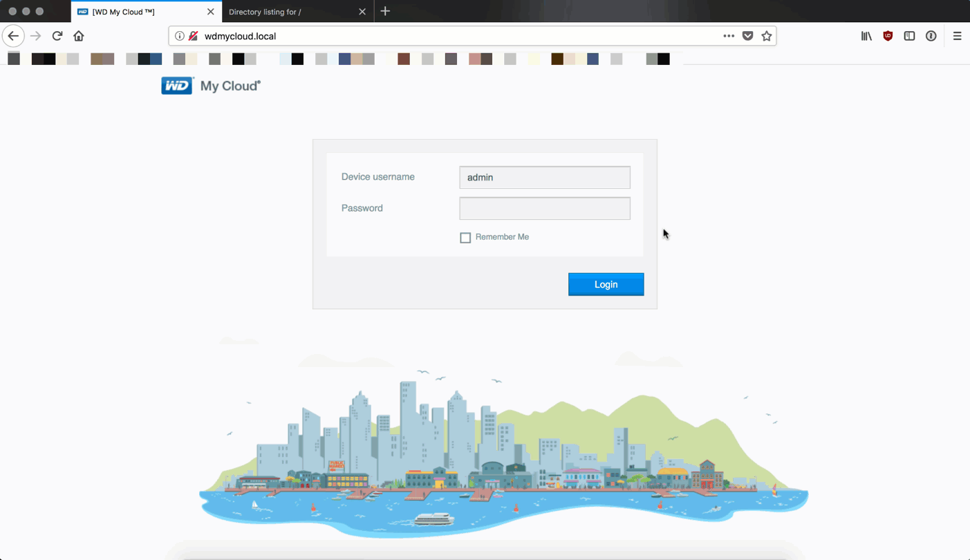Switch to the Directory listing tab
The image size is (970, 560).
[298, 12]
